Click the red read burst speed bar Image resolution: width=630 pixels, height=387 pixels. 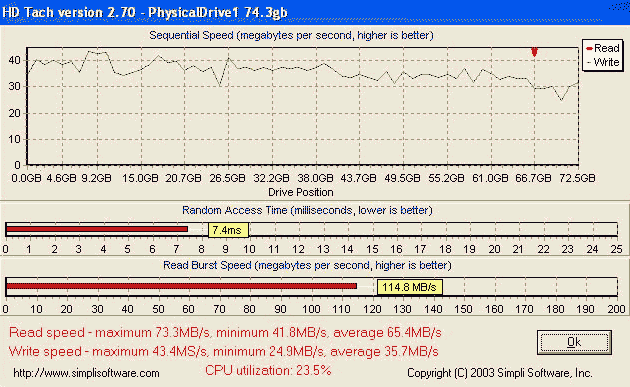(x=182, y=286)
